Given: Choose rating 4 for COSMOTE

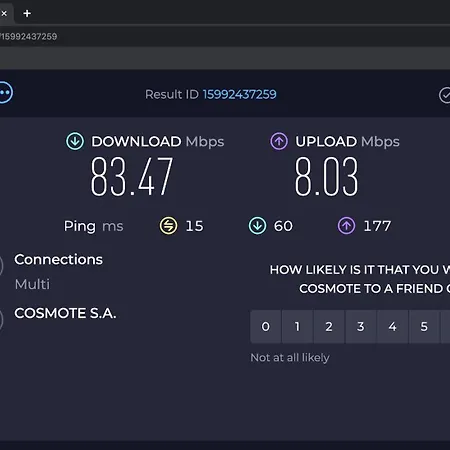Looking at the screenshot, I should pos(392,327).
